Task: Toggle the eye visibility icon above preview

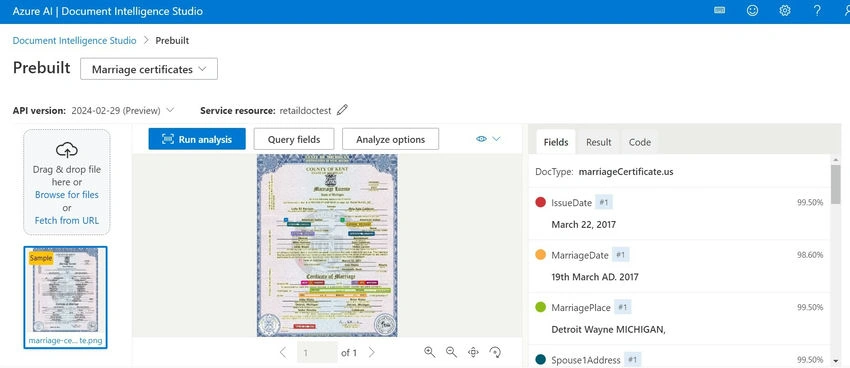Action: (x=481, y=139)
